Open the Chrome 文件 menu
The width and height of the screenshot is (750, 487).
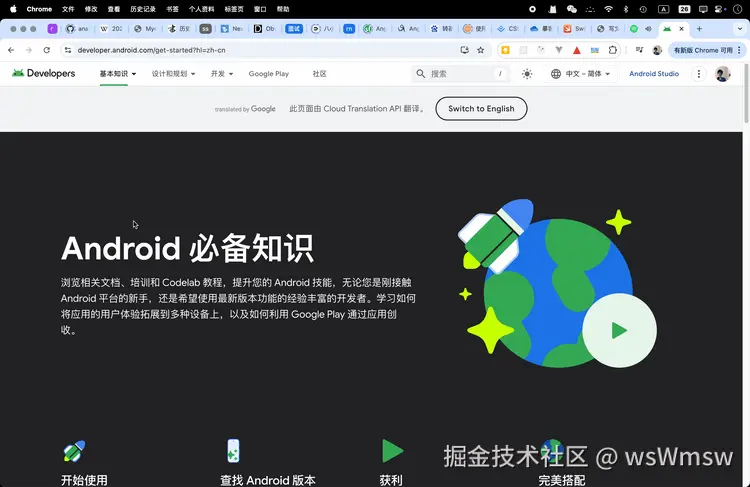point(68,9)
